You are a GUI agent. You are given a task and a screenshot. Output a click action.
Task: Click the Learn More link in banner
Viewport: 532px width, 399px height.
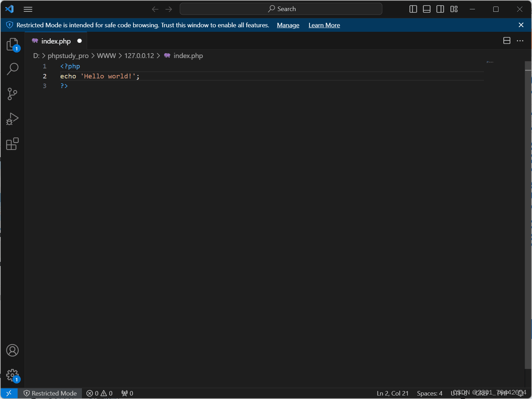(x=324, y=25)
